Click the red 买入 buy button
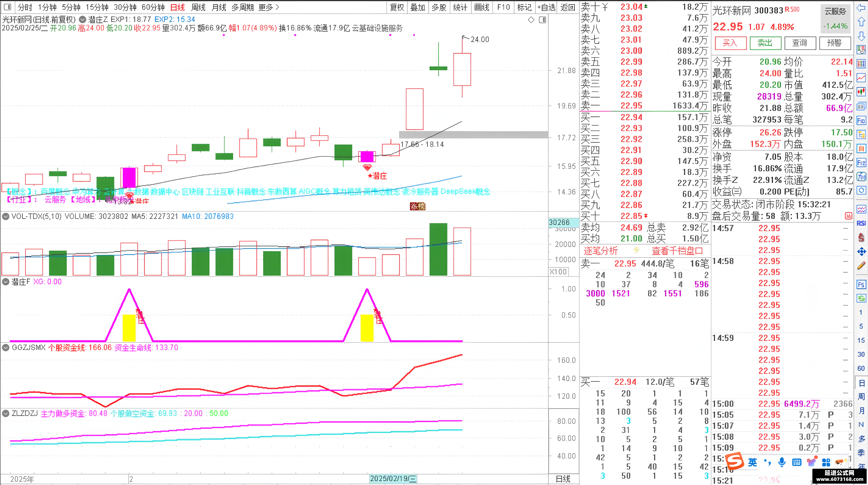 (x=730, y=43)
